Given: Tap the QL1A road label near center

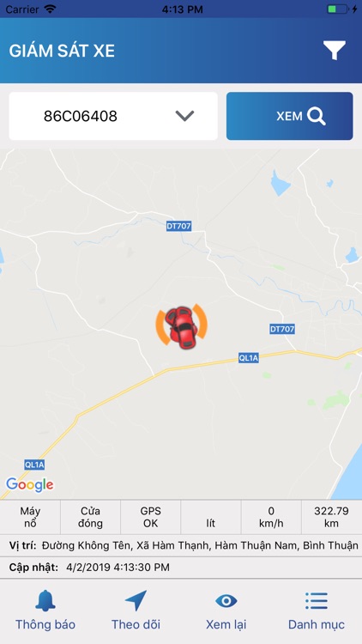Looking at the screenshot, I should pos(249,358).
